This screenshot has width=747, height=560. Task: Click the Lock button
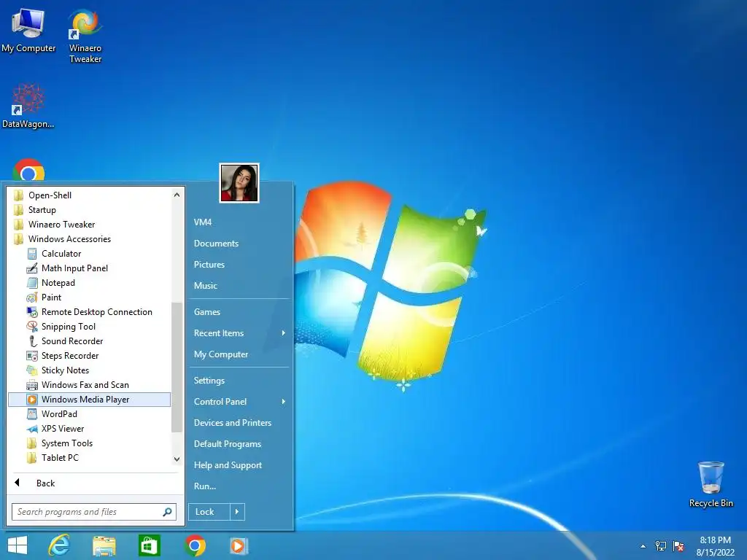tap(209, 512)
